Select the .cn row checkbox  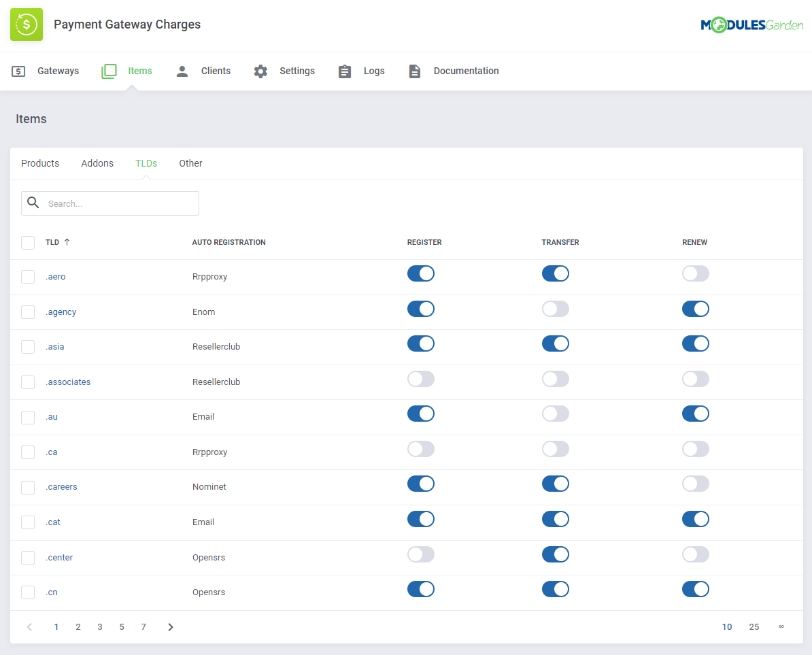(x=28, y=592)
